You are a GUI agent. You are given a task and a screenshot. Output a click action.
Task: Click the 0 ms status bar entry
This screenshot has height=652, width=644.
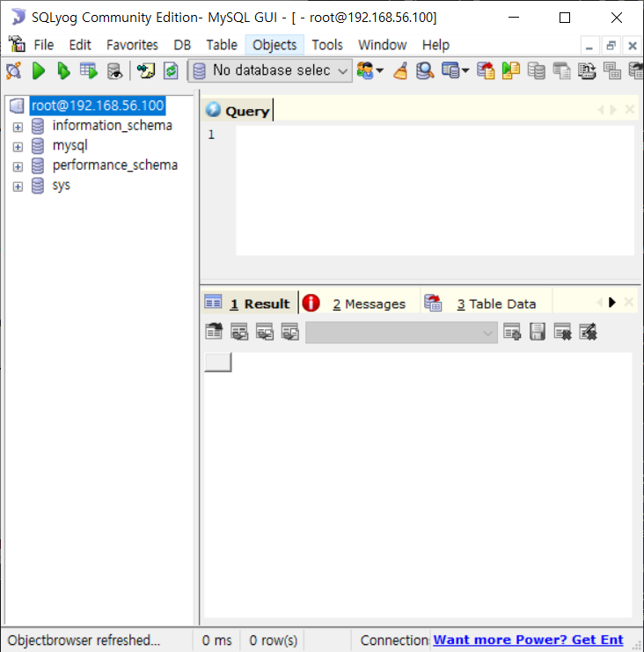coord(216,641)
